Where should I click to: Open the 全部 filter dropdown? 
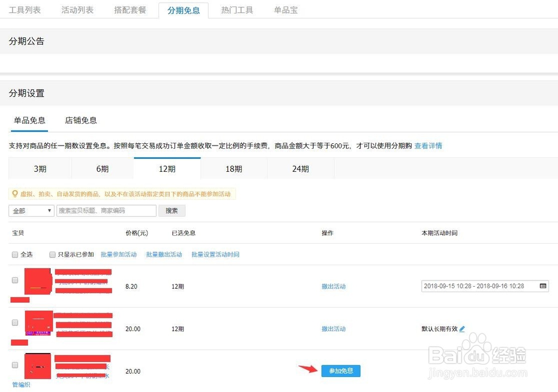[31, 210]
